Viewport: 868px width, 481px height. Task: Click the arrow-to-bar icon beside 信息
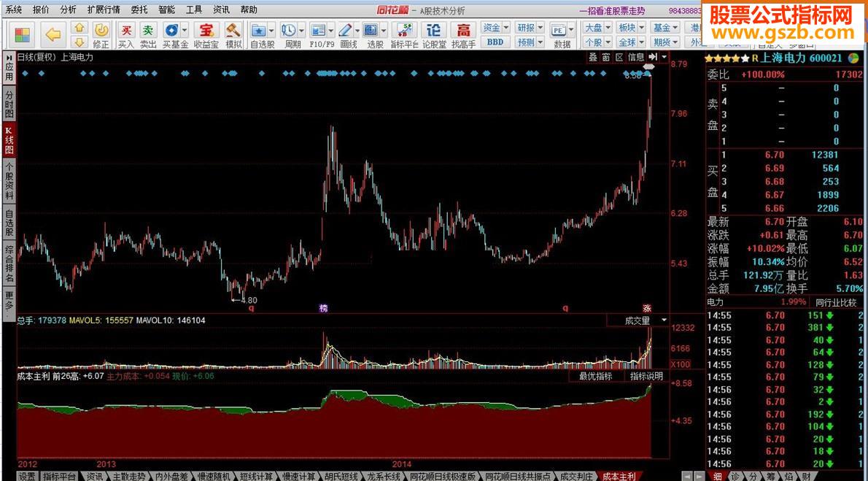click(653, 57)
